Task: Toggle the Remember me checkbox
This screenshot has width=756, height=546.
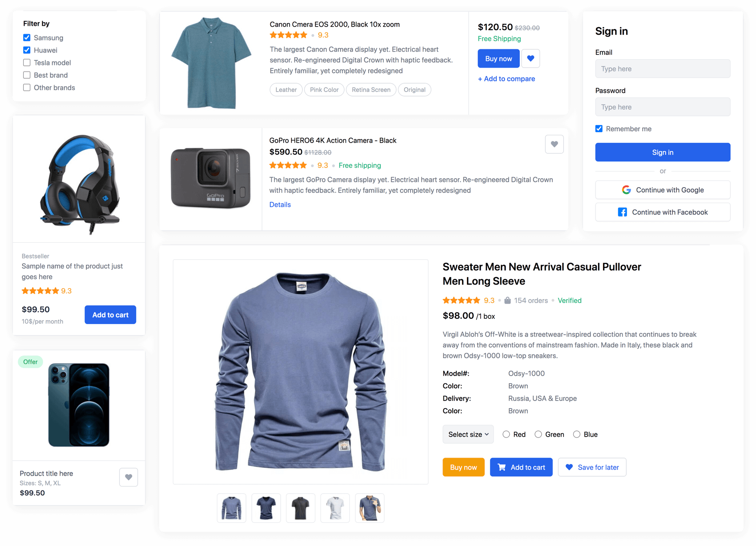Action: [599, 129]
